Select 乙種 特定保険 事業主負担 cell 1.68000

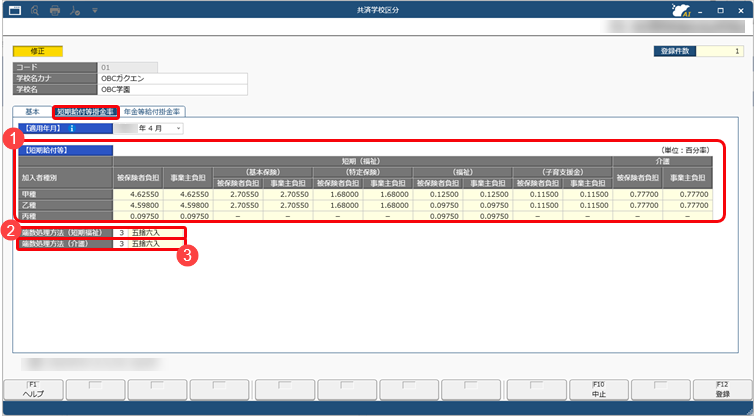tap(388, 205)
